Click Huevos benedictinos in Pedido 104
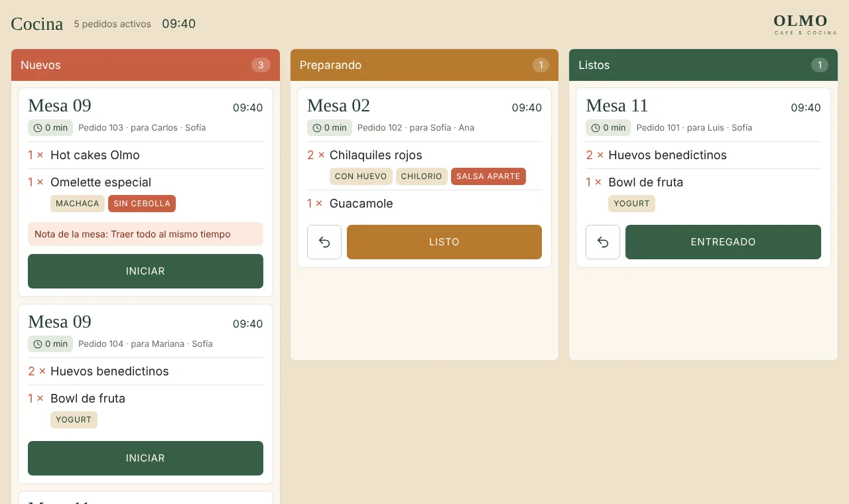Screen dimensions: 849x504 point(109,371)
